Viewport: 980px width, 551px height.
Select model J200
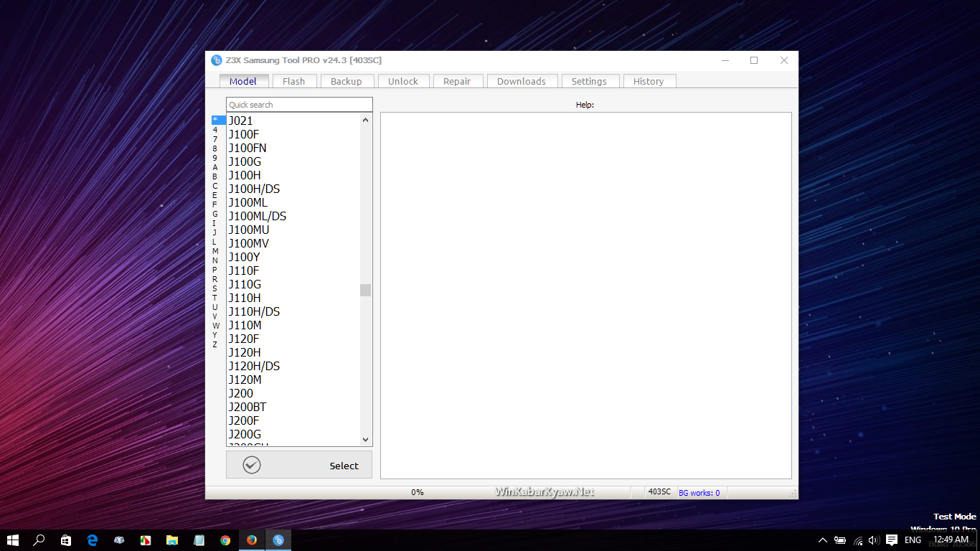pyautogui.click(x=241, y=393)
